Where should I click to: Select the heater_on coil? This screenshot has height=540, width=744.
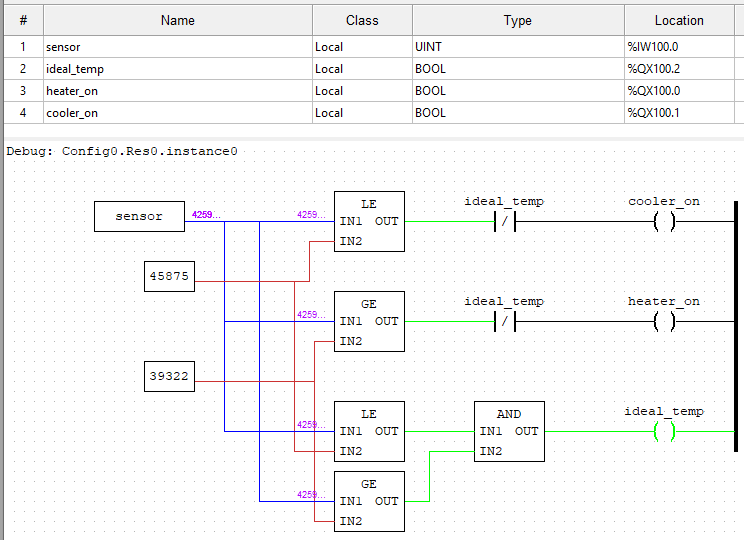664,321
